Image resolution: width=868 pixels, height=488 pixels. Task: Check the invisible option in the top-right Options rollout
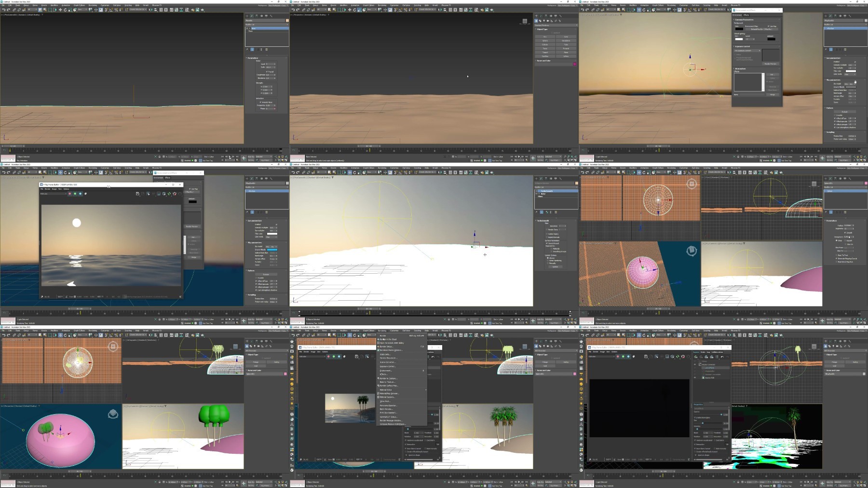tap(836, 115)
